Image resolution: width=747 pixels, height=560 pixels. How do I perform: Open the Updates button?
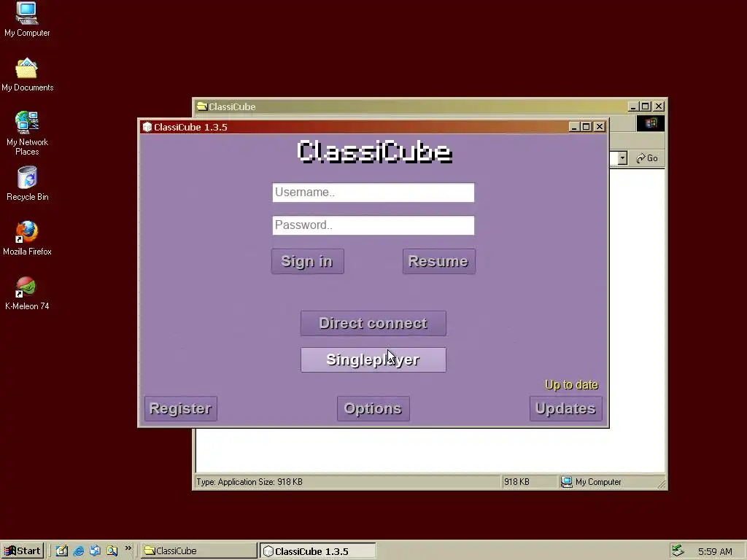pyautogui.click(x=566, y=408)
